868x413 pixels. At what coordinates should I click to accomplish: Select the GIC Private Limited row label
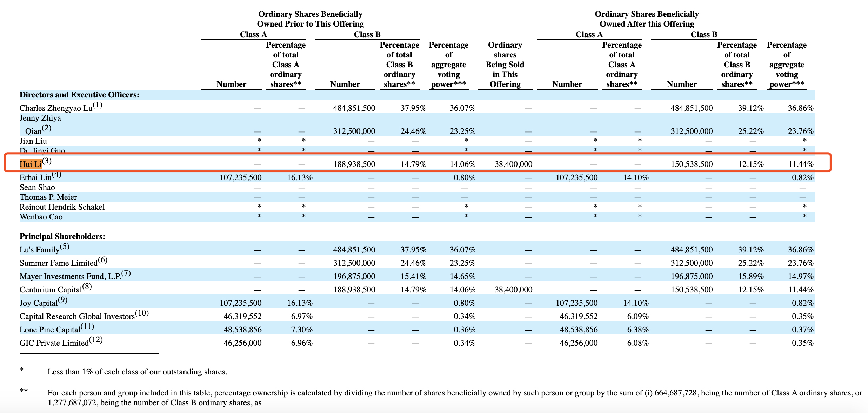click(54, 343)
